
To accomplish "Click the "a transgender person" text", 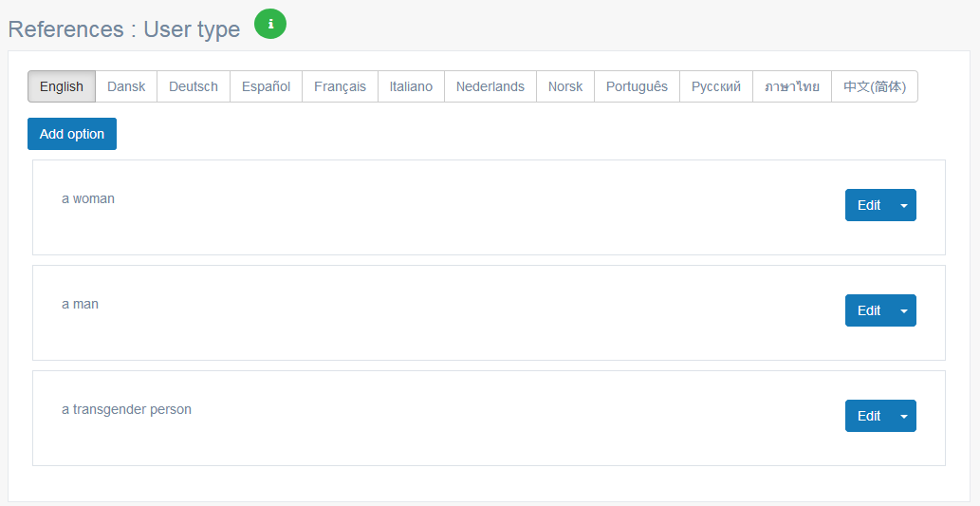I will tap(126, 410).
